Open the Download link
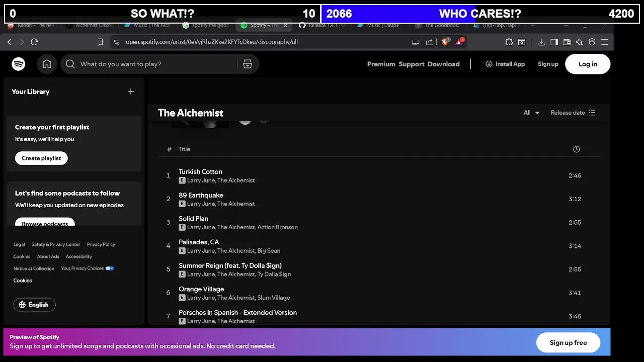The height and width of the screenshot is (362, 644). [444, 64]
